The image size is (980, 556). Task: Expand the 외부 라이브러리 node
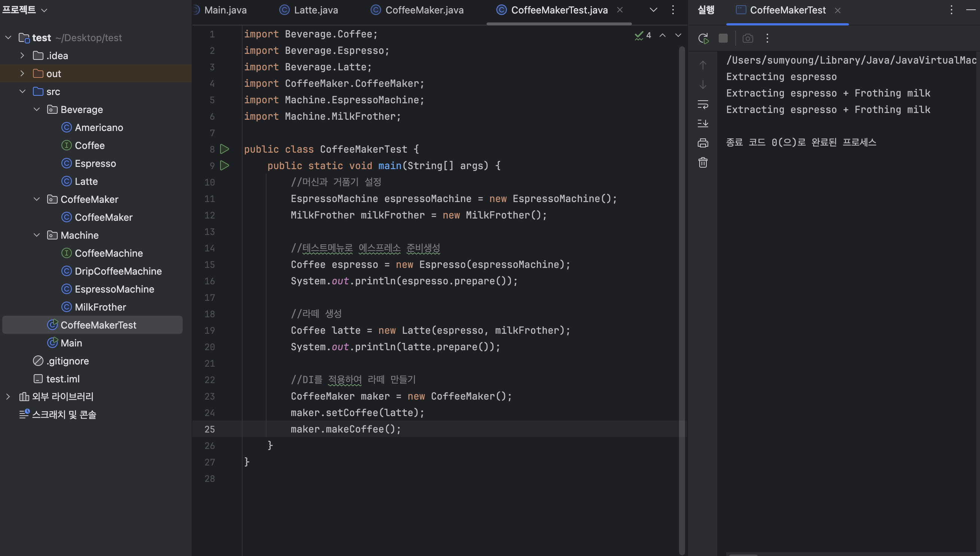tap(8, 396)
